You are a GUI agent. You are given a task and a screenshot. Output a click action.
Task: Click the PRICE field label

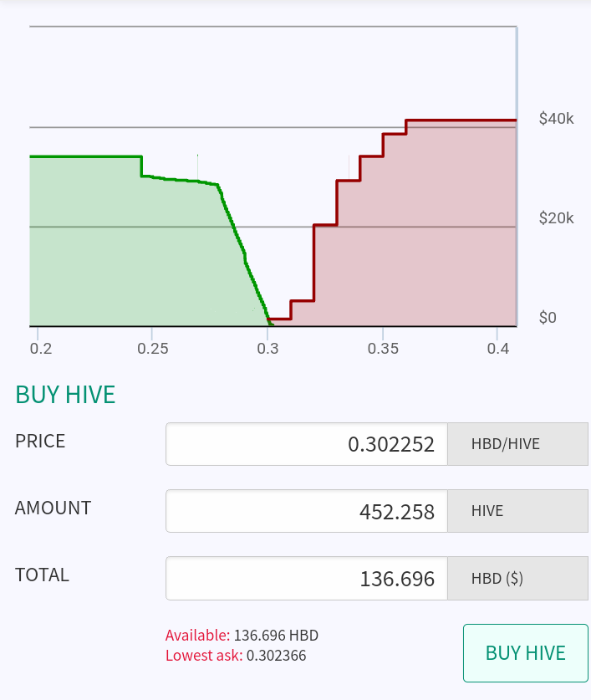click(x=40, y=441)
